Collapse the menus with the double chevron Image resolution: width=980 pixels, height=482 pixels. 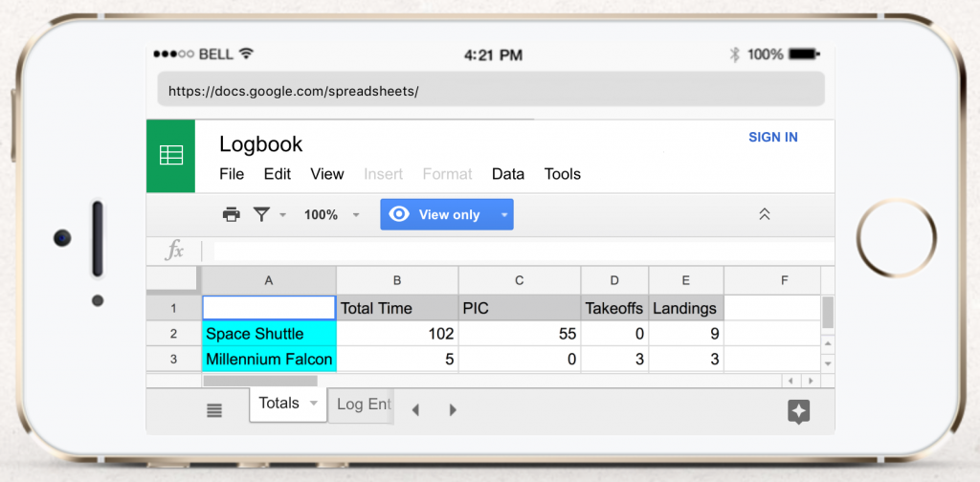764,214
